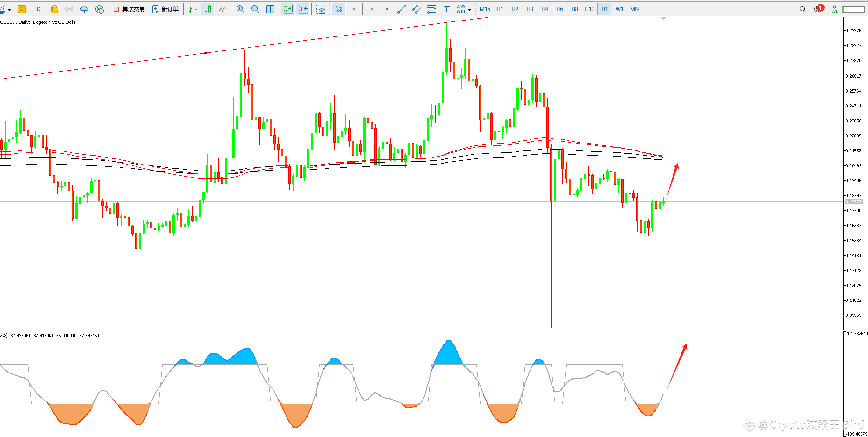The image size is (868, 437).
Task: Toggle chart auto-scroll to end
Action: (x=288, y=9)
